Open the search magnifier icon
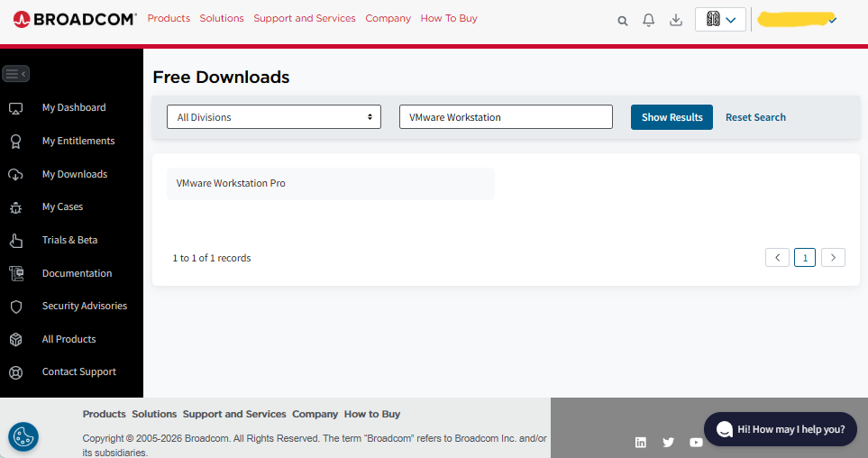This screenshot has height=458, width=868. click(623, 21)
